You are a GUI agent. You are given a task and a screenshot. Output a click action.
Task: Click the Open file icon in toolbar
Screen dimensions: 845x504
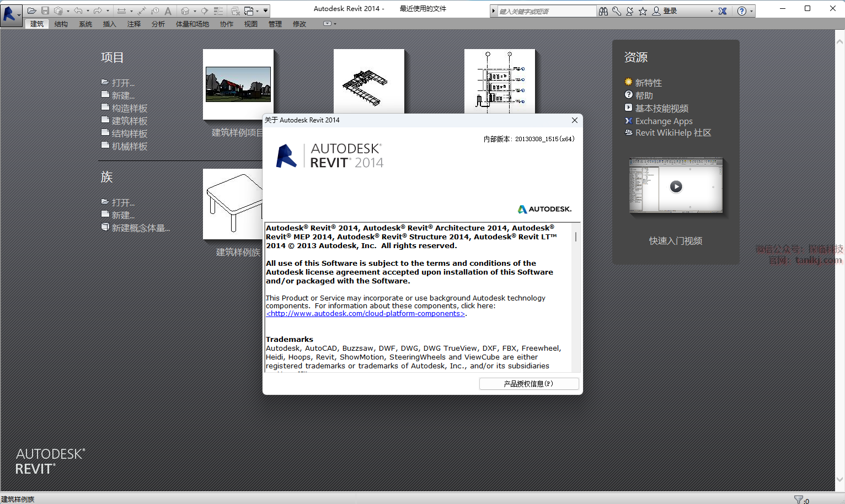point(31,10)
